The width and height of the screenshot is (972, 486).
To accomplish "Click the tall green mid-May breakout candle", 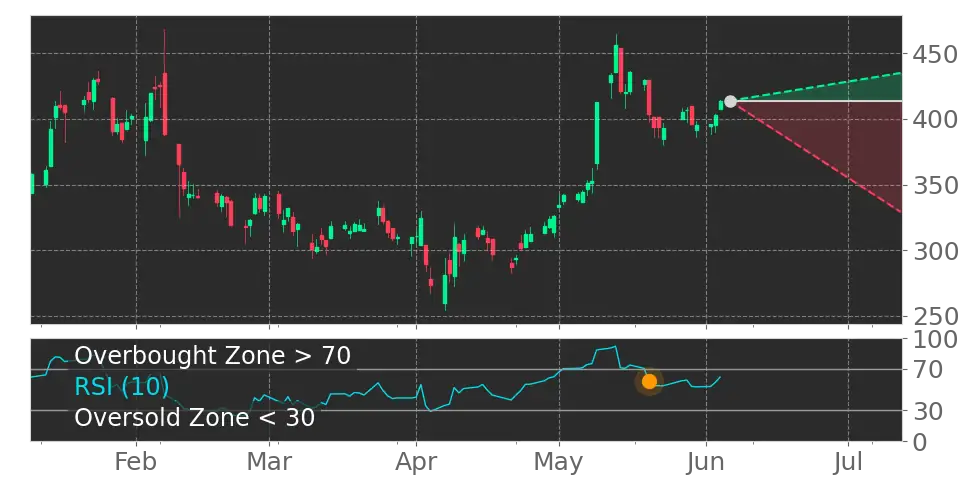I will (x=597, y=133).
